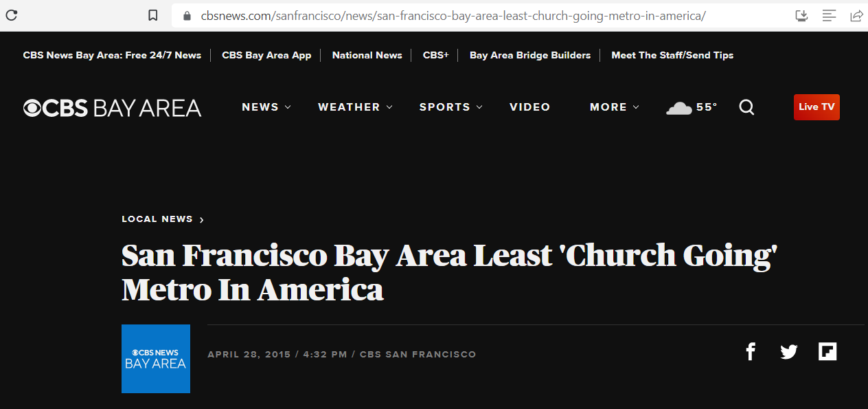Image resolution: width=868 pixels, height=409 pixels.
Task: Go to the Local News category link
Action: pos(163,219)
